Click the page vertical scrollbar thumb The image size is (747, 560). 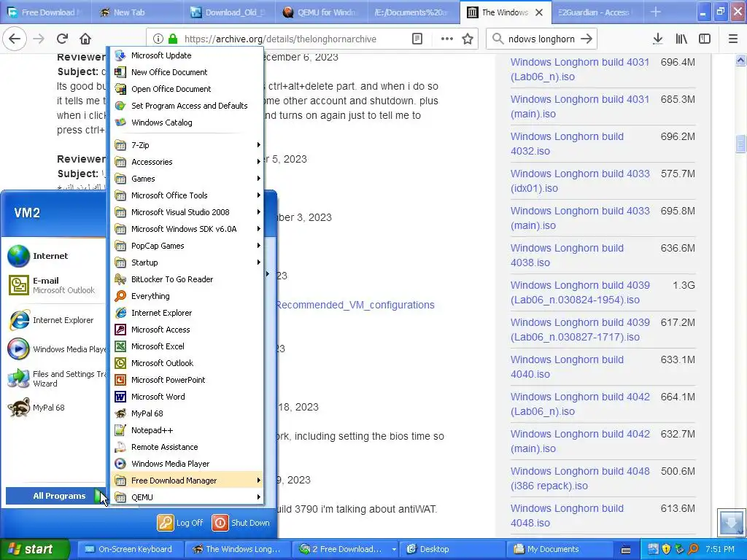tap(740, 144)
